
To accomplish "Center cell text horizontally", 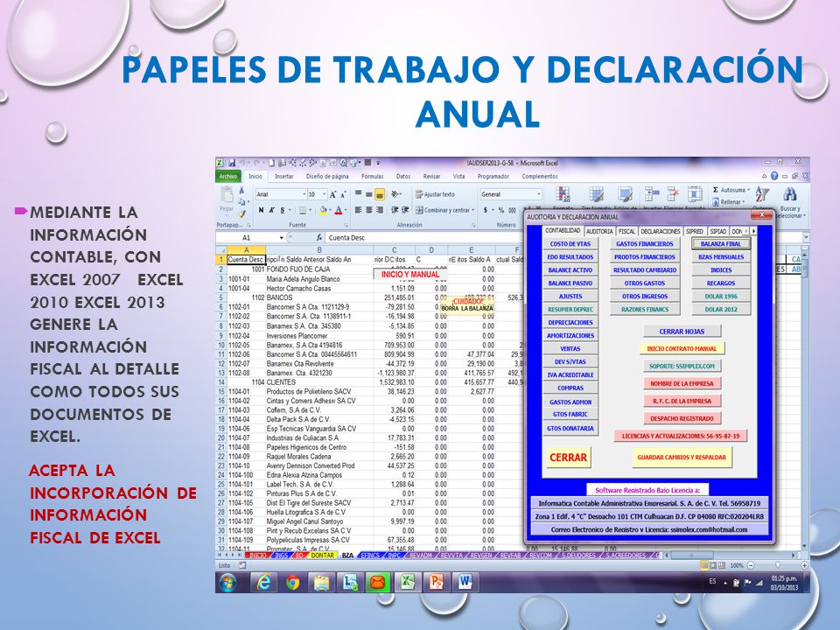I will 369,210.
